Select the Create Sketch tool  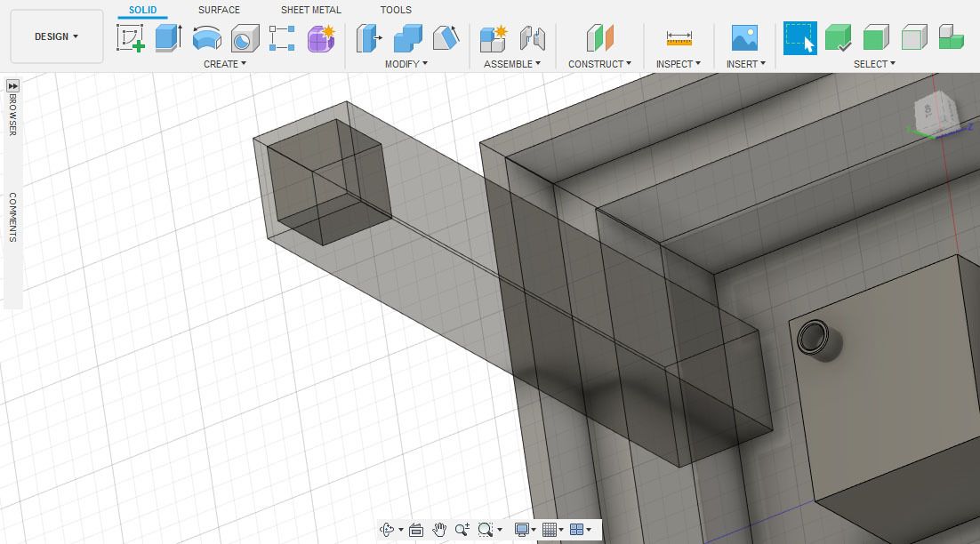pos(131,37)
